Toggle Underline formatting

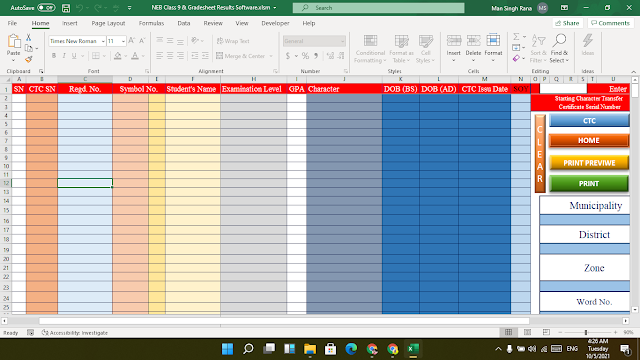(x=74, y=56)
